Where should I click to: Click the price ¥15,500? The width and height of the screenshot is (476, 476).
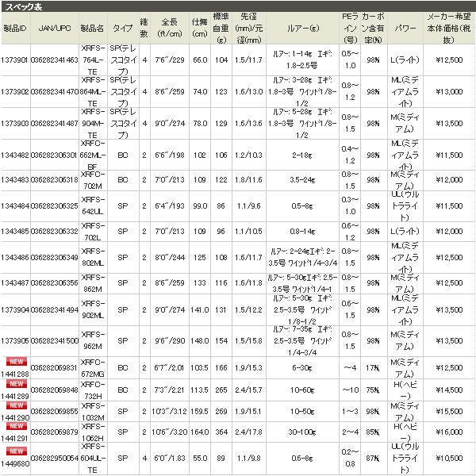tap(449, 411)
